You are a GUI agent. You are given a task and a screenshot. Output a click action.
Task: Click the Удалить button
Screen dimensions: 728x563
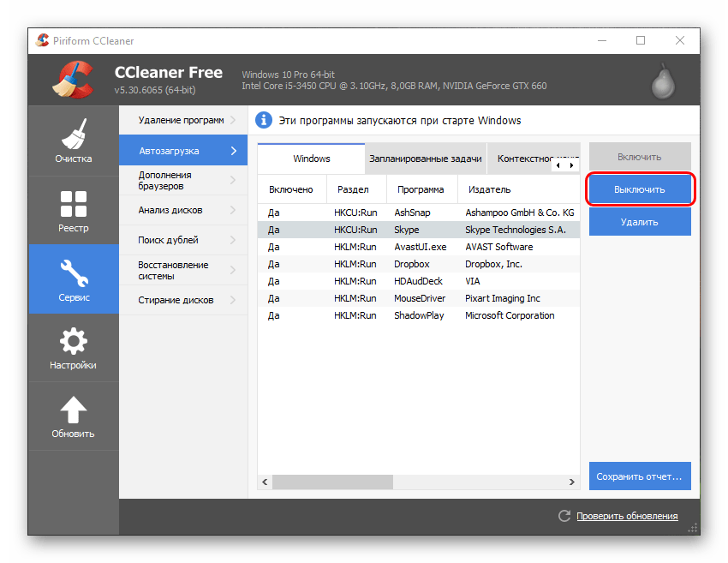[x=640, y=222]
